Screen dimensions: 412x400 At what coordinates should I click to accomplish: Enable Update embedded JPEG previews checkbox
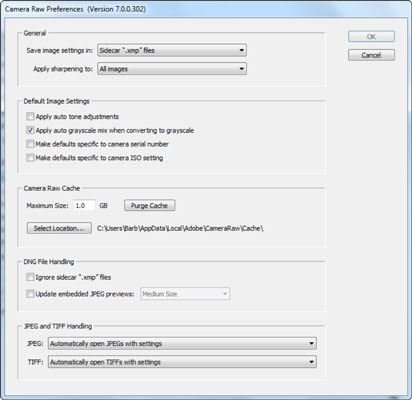pyautogui.click(x=30, y=294)
